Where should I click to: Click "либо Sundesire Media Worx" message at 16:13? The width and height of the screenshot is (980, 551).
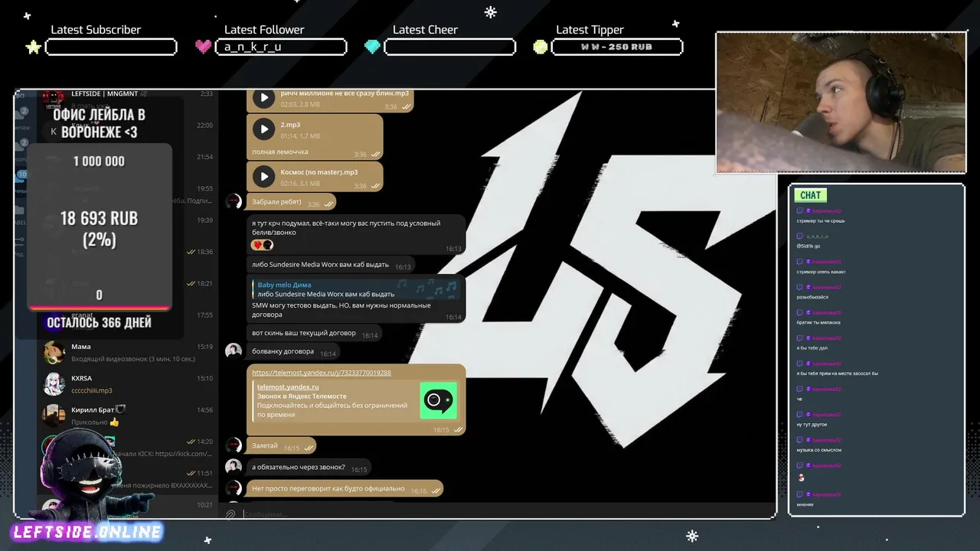click(x=331, y=265)
